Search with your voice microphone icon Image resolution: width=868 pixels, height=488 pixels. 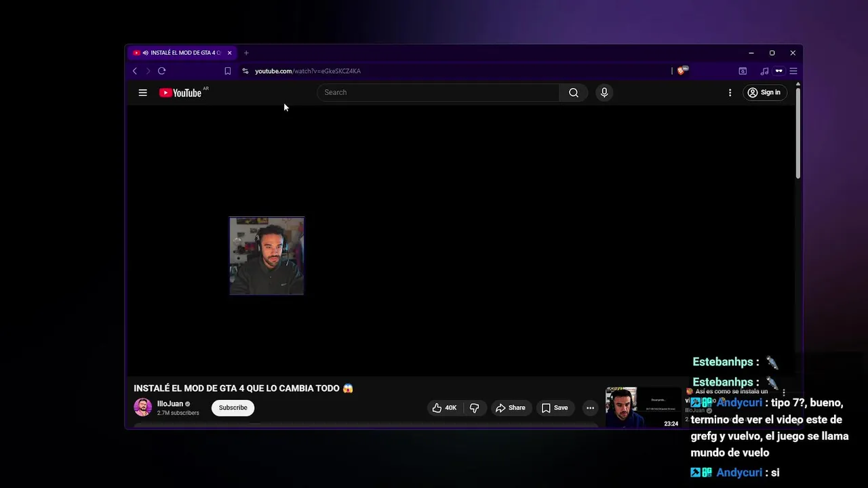point(604,93)
